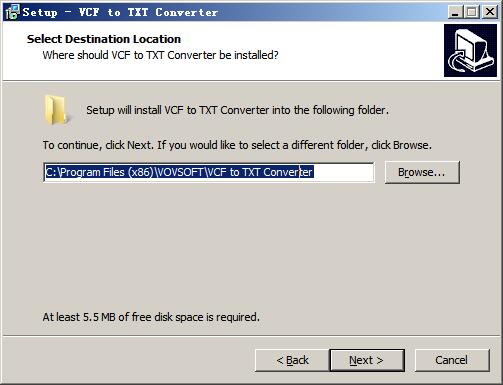503x385 pixels.
Task: Click the 'Setup will install VCF to TXT Converter' message
Action: 237,110
